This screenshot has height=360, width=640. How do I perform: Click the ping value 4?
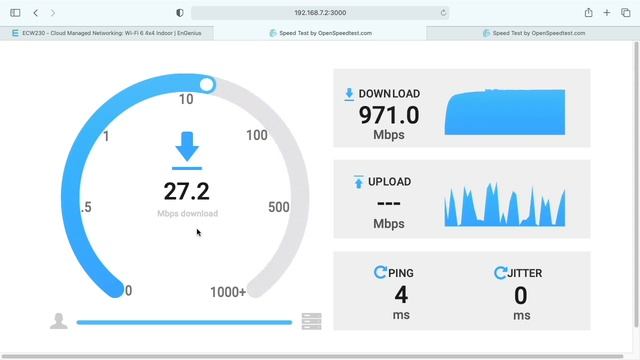pos(401,295)
